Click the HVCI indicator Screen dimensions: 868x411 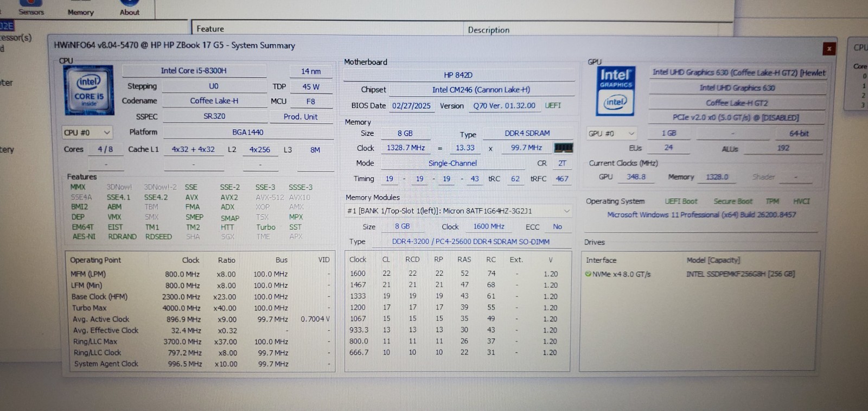(x=801, y=201)
